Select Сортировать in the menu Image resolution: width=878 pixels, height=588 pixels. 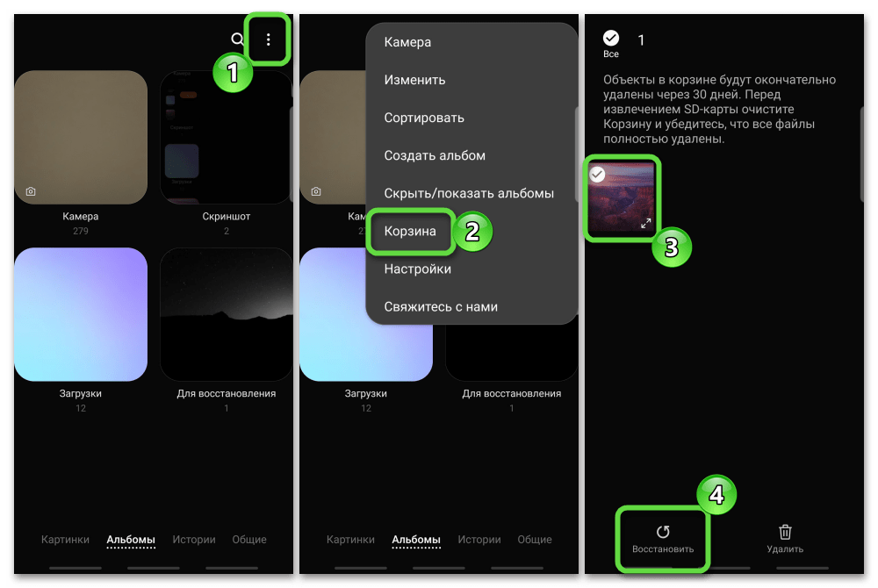pyautogui.click(x=424, y=118)
